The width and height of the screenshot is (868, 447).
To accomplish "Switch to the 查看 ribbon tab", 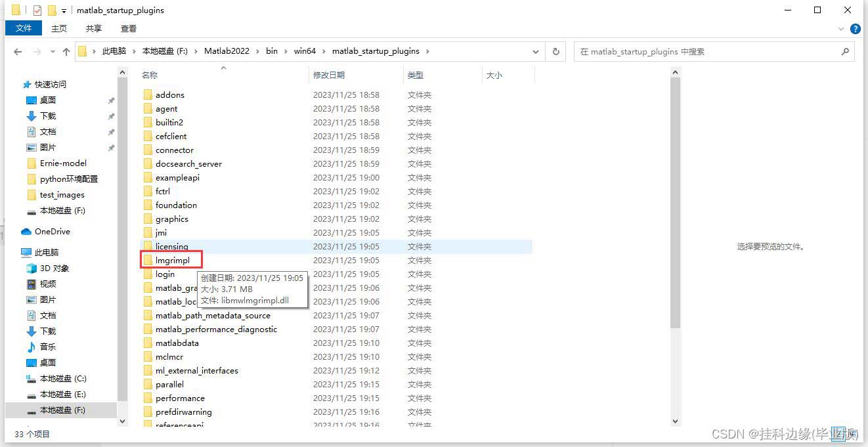I will pyautogui.click(x=129, y=28).
